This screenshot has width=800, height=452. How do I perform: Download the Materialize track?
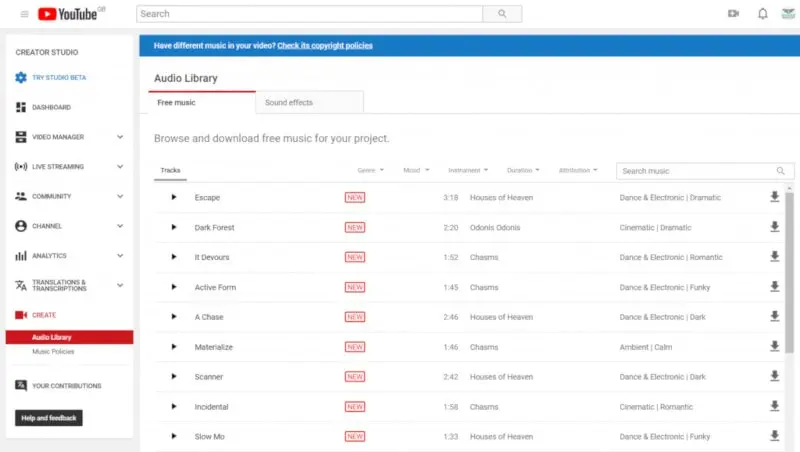click(x=774, y=346)
